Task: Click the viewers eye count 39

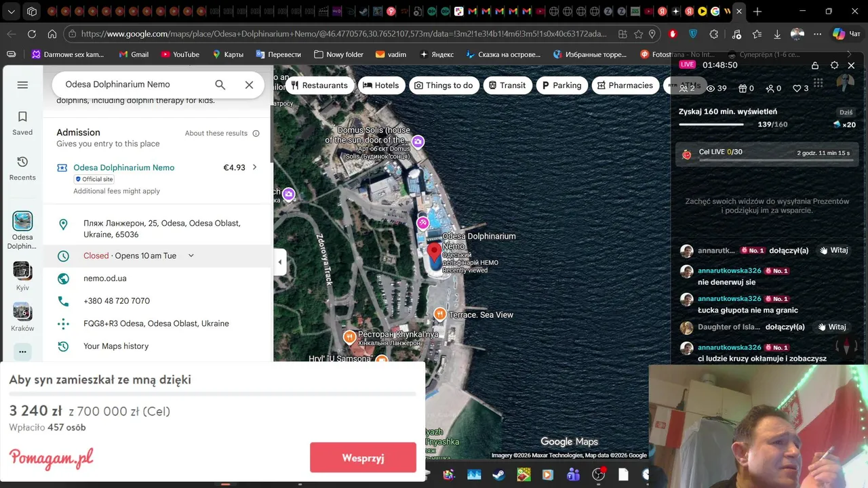Action: (x=717, y=88)
